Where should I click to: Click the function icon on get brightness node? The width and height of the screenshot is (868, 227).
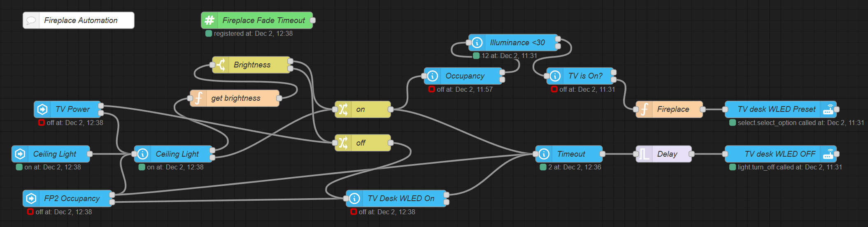click(198, 98)
